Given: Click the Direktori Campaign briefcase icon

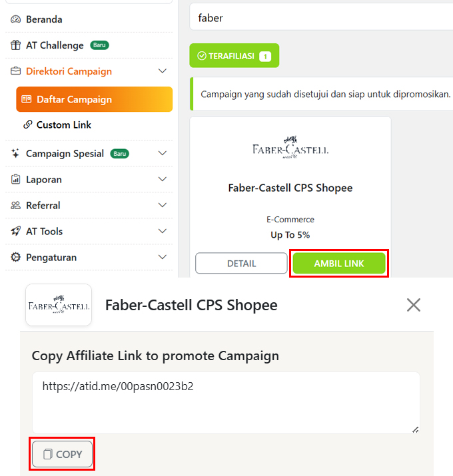Looking at the screenshot, I should 15,71.
